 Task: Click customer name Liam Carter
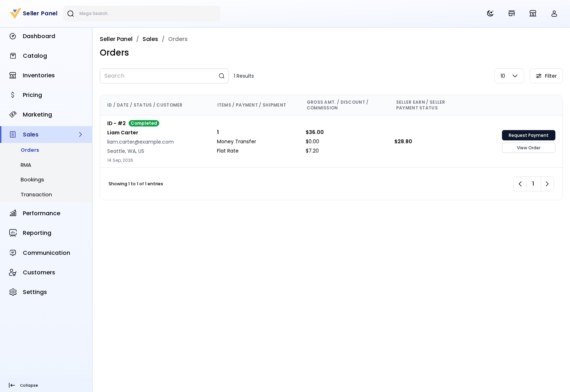(123, 133)
